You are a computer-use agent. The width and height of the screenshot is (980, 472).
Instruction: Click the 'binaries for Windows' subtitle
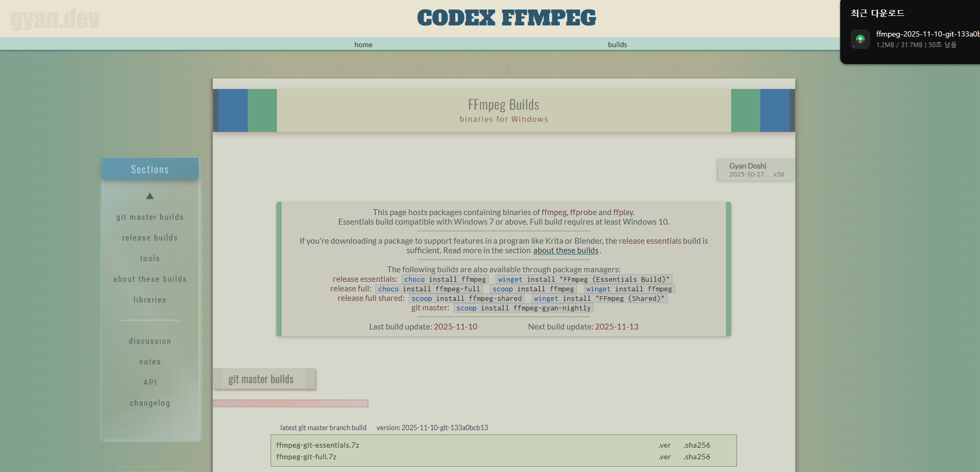[504, 119]
